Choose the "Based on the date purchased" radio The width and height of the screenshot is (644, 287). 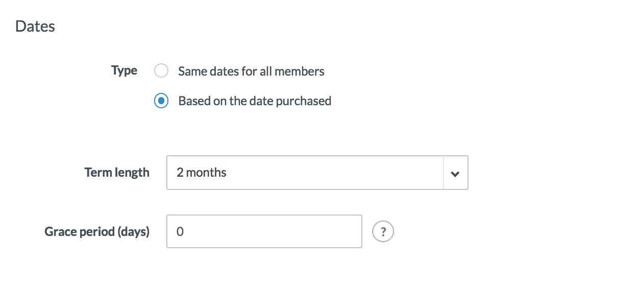pyautogui.click(x=161, y=101)
